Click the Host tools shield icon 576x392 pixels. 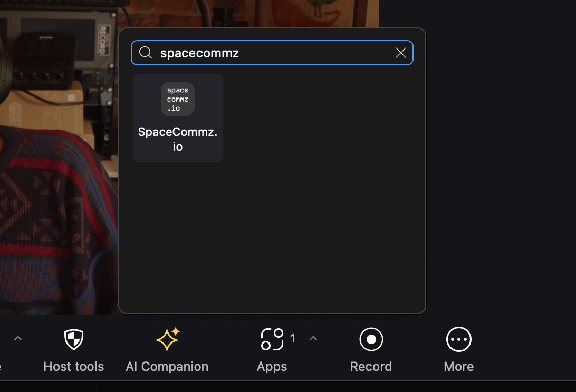[x=73, y=339]
